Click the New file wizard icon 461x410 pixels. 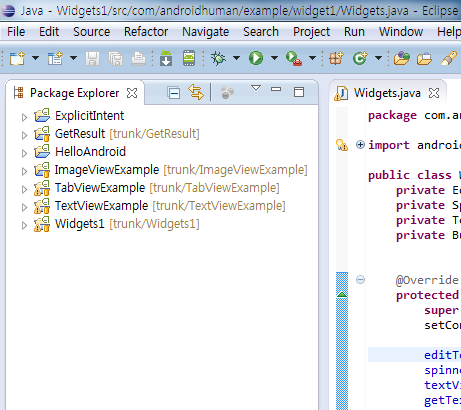[17, 58]
